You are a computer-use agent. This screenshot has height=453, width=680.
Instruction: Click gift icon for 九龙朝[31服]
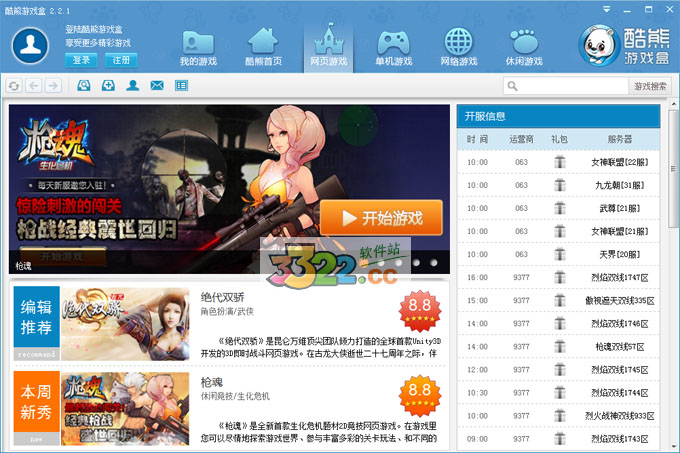[x=560, y=185]
